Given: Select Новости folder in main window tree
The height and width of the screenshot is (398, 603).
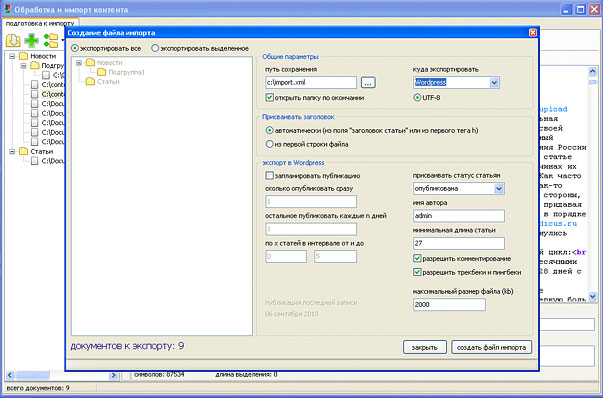Looking at the screenshot, I should [x=43, y=56].
